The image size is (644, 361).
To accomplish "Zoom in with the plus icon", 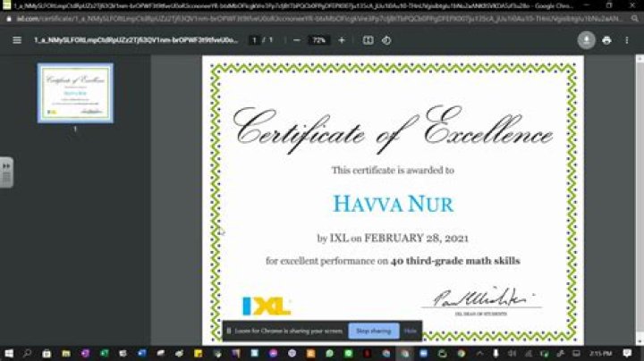I will tap(342, 40).
